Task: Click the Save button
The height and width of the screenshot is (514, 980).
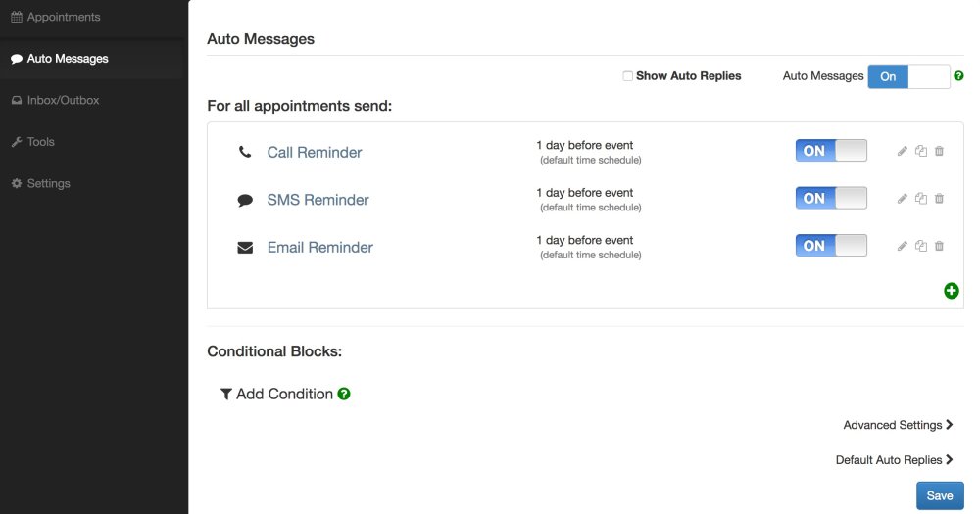Action: 940,496
